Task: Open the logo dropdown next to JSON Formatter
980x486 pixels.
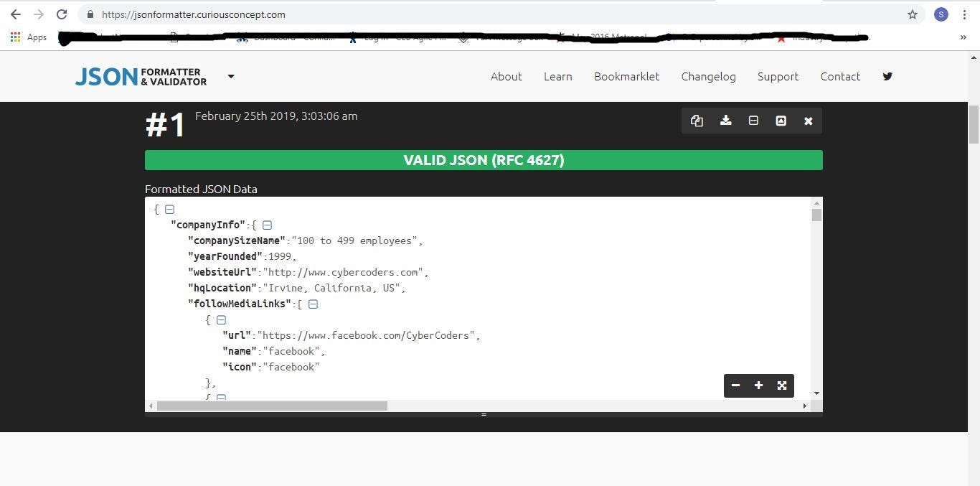Action: pos(231,76)
